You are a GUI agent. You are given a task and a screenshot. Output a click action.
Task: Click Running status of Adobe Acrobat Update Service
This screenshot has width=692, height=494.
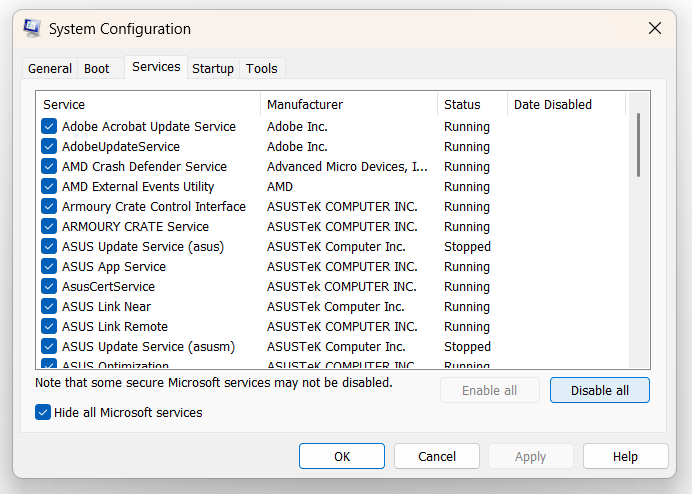coord(467,127)
